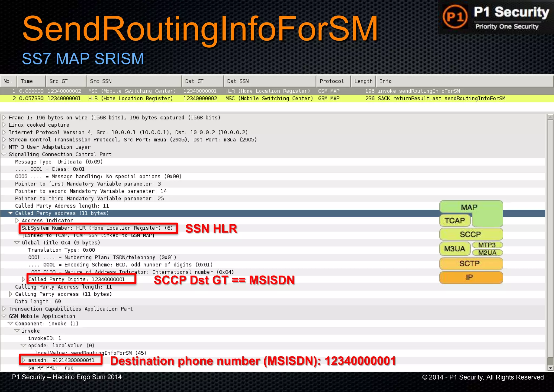Select Calling Party Address length: 11
Screen dimensions: 554x392
[x=273, y=287]
